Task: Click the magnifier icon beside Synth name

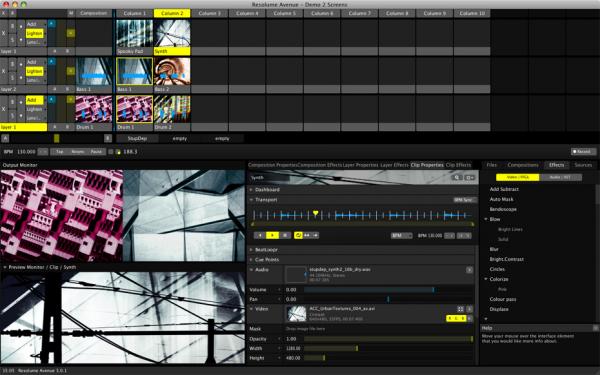Action: click(x=457, y=178)
